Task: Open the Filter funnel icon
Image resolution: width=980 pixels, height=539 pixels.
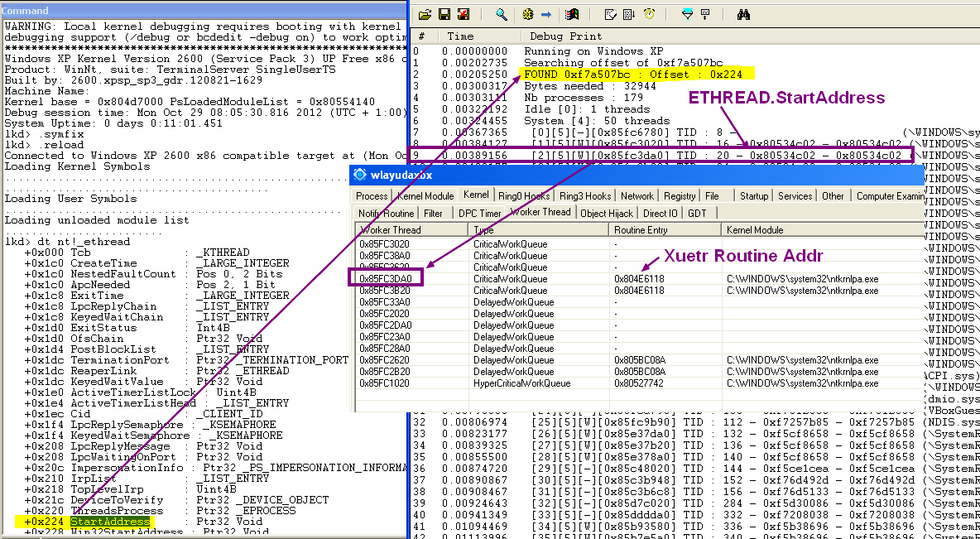Action: coord(686,14)
